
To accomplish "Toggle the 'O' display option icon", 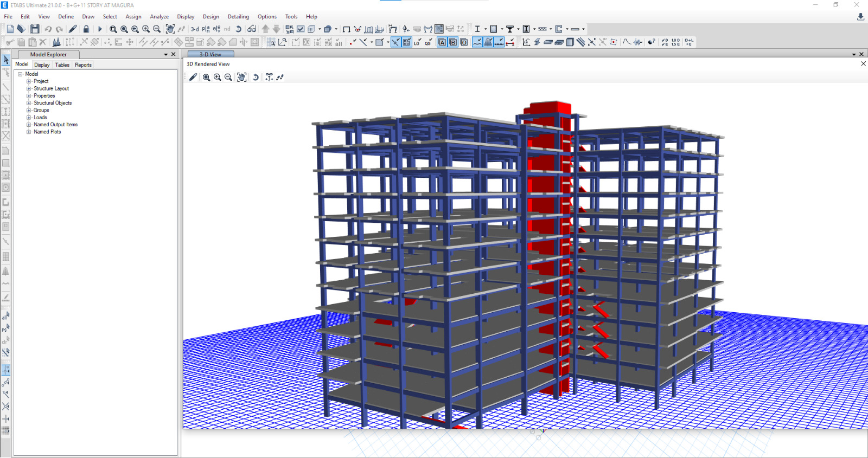I will coord(464,42).
